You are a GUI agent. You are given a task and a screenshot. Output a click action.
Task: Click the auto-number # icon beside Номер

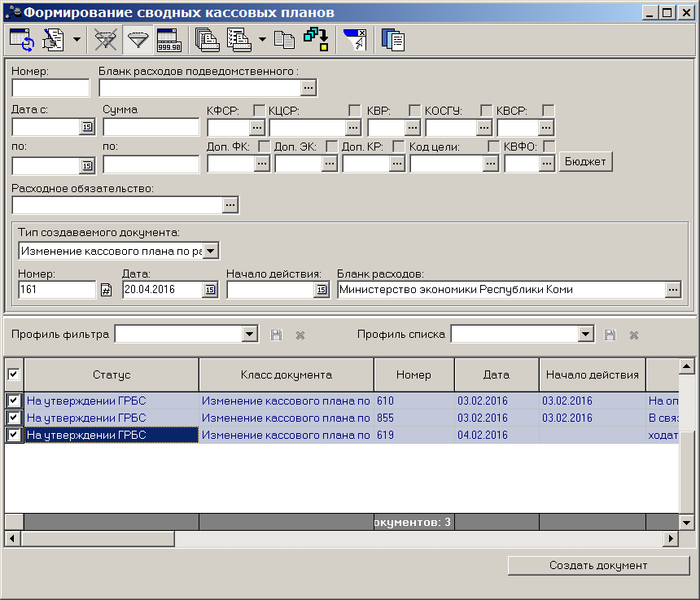point(106,290)
